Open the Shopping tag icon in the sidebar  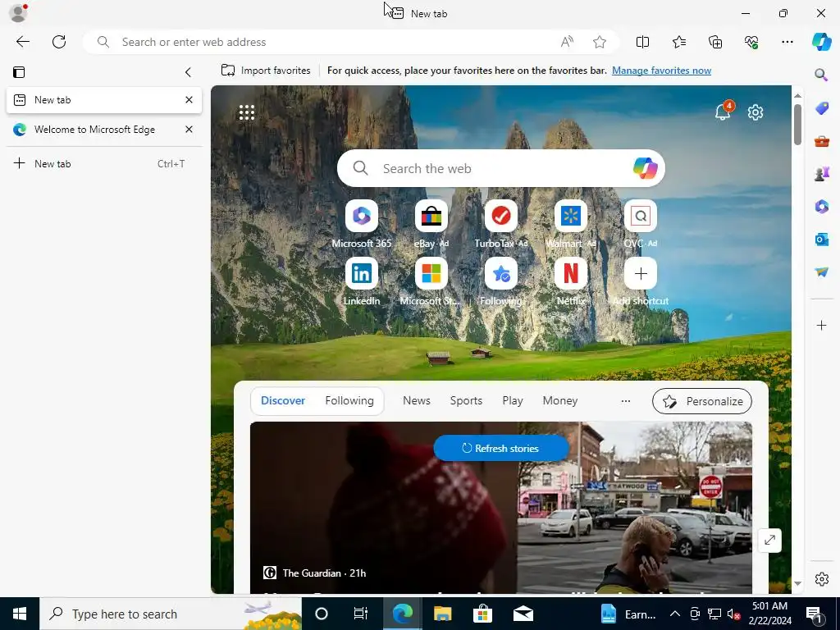pyautogui.click(x=821, y=108)
